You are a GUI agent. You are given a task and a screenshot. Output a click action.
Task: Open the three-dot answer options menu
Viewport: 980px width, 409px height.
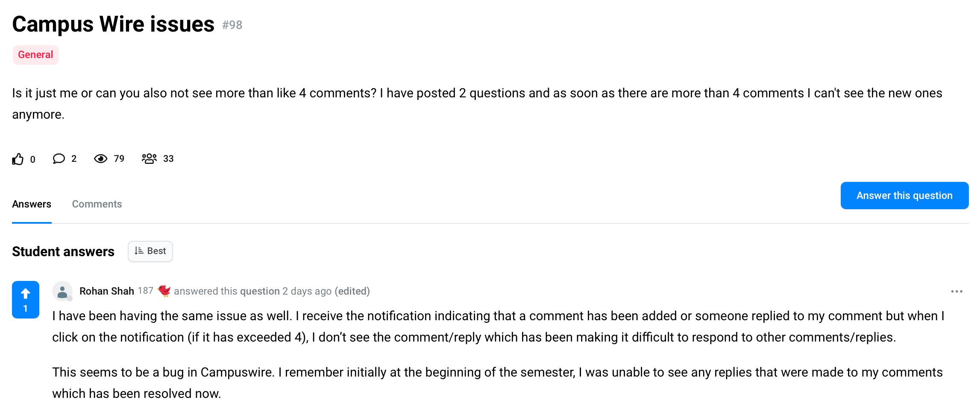(x=957, y=291)
